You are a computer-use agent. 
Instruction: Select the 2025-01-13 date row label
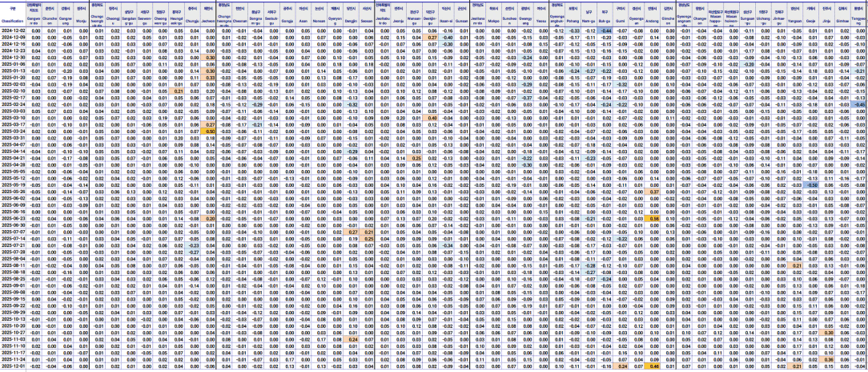(x=13, y=71)
